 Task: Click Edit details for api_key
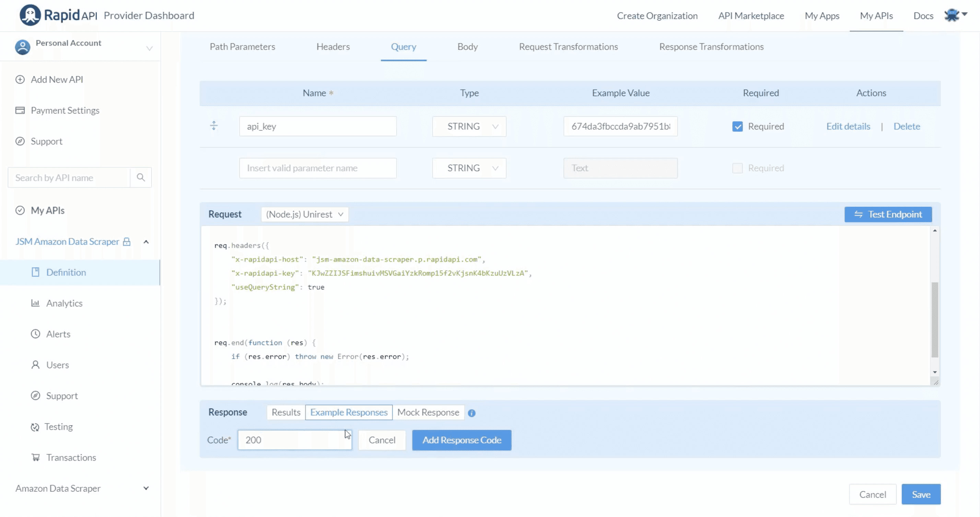tap(848, 127)
